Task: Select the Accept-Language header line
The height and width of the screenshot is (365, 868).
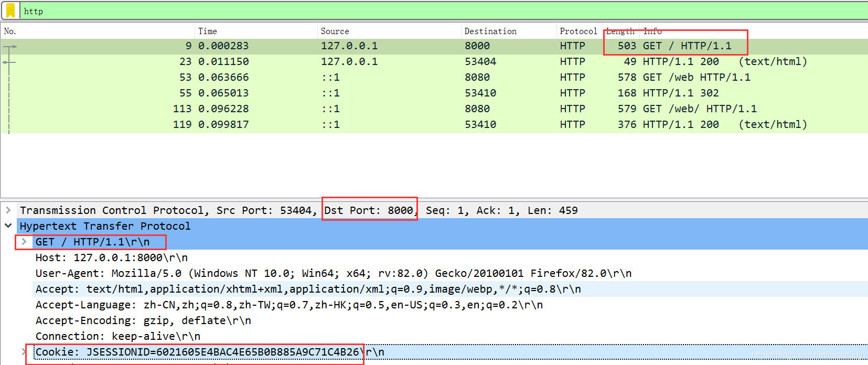Action: 289,305
